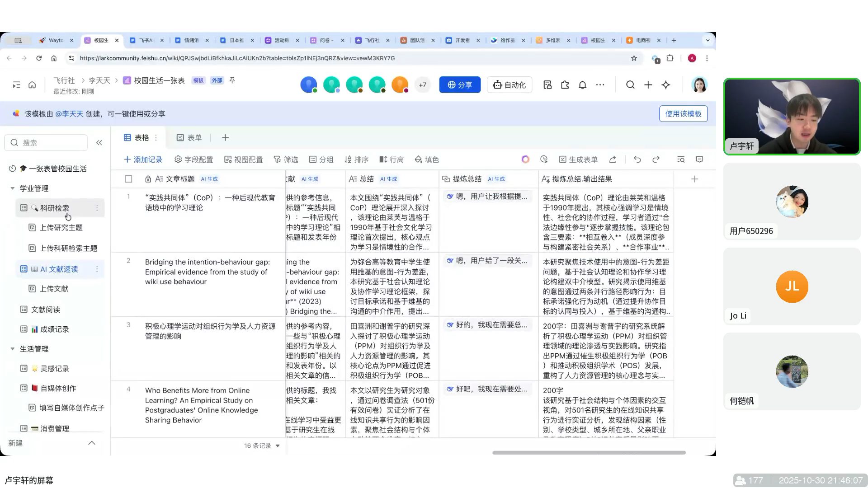Open the notifications bell icon

(582, 85)
